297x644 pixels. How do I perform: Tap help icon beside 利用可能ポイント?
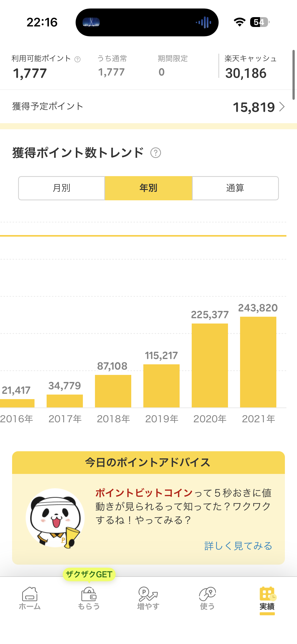(x=78, y=59)
